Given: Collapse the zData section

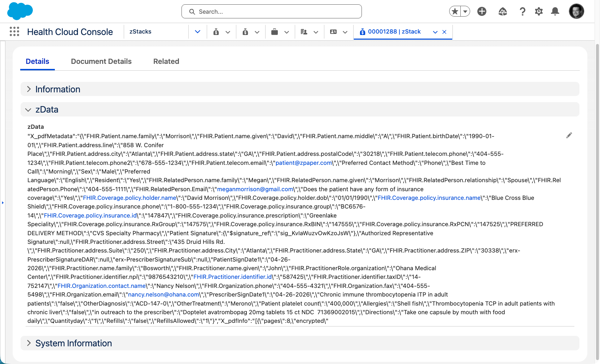Looking at the screenshot, I should pyautogui.click(x=300, y=109).
